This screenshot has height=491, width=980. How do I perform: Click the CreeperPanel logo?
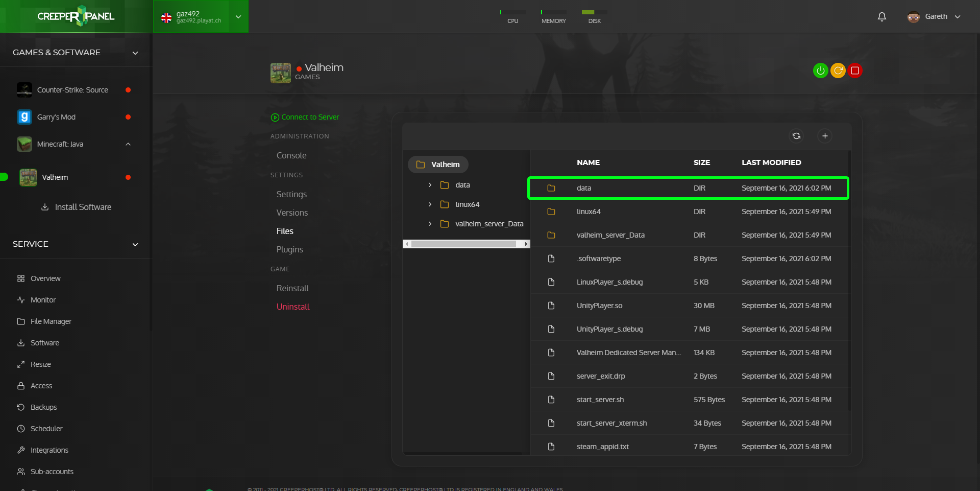(x=76, y=16)
